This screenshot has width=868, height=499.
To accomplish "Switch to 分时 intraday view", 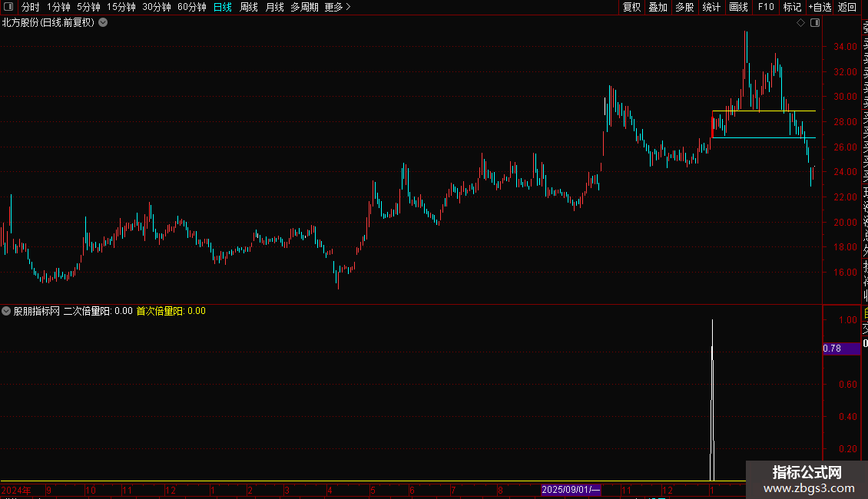I will [x=31, y=7].
